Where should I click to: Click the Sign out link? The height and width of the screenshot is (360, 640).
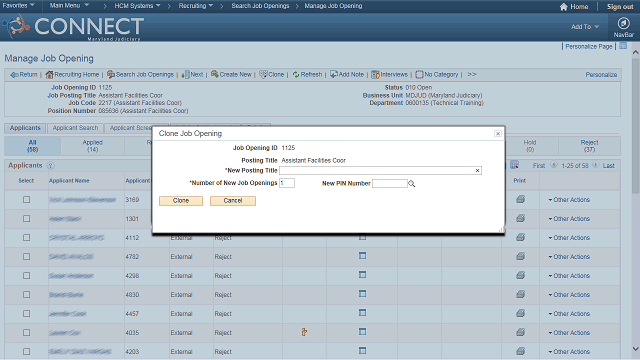[620, 7]
